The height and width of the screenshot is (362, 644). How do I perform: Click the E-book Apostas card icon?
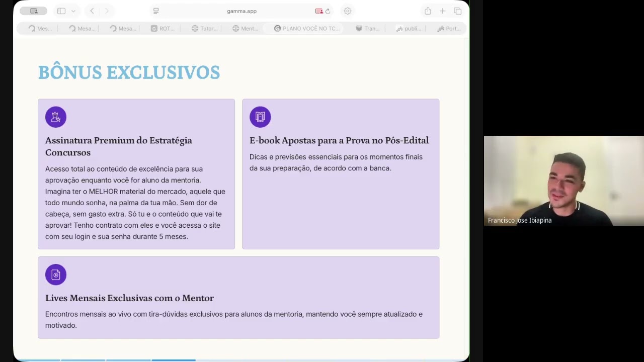tap(260, 117)
